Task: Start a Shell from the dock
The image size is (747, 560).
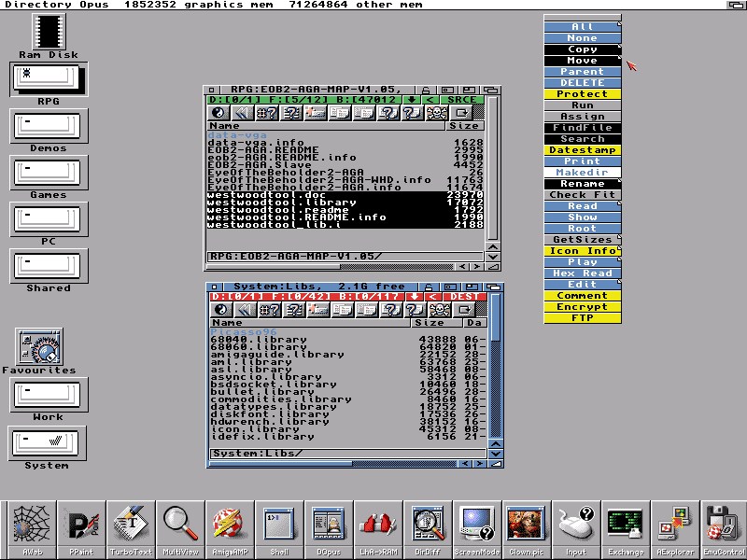Action: point(277,525)
